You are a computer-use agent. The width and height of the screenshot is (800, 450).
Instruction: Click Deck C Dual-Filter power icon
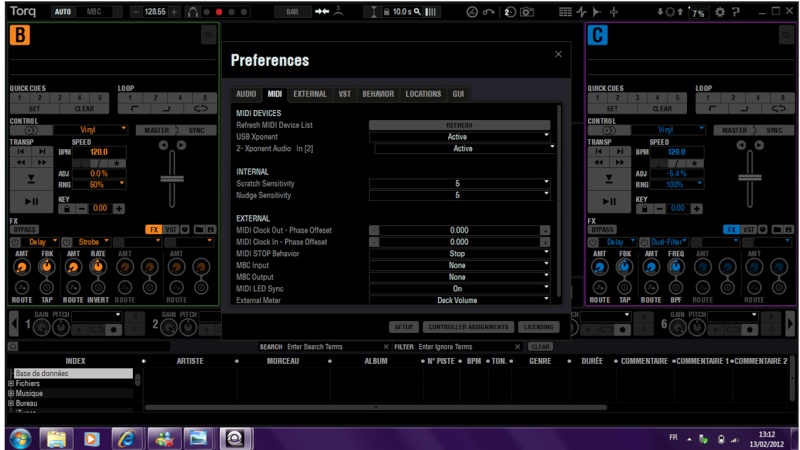click(644, 242)
